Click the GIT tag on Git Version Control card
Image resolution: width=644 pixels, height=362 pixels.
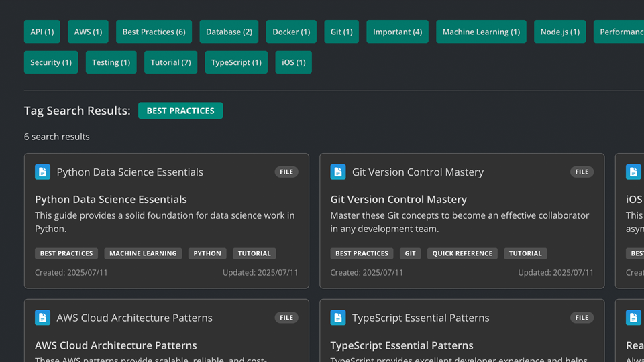point(410,253)
